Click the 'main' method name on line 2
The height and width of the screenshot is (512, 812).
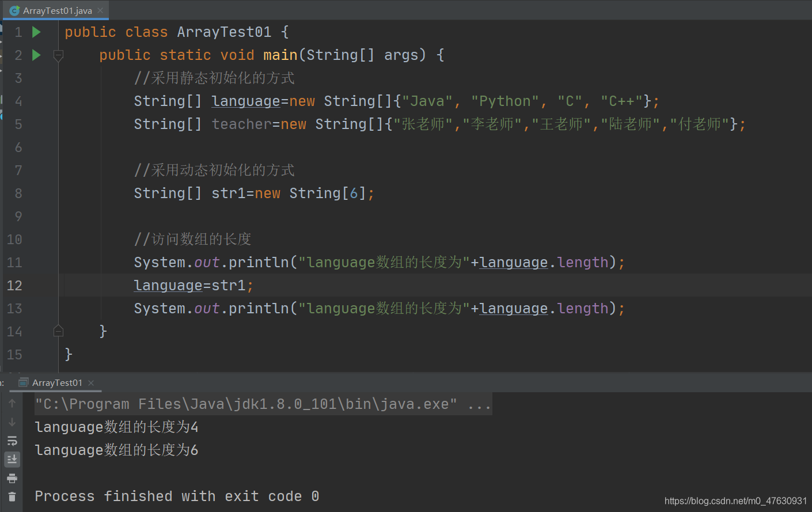pos(280,55)
